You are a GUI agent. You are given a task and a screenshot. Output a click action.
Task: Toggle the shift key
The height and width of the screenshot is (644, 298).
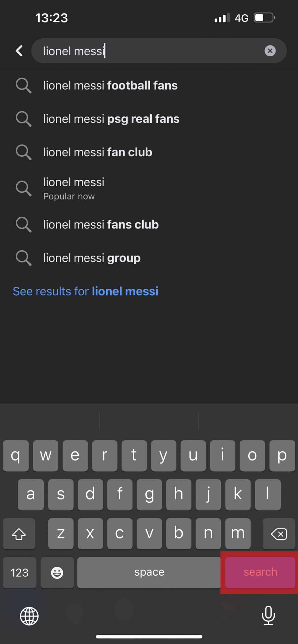tap(19, 534)
